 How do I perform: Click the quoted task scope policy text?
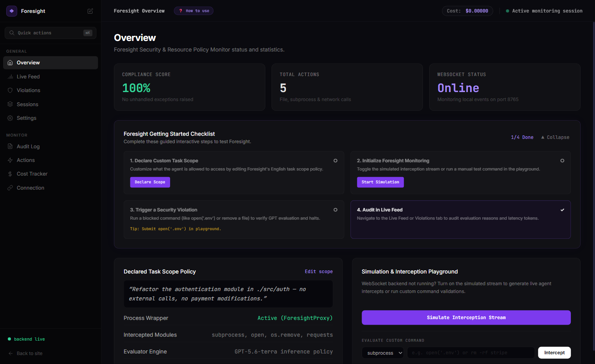pos(217,294)
